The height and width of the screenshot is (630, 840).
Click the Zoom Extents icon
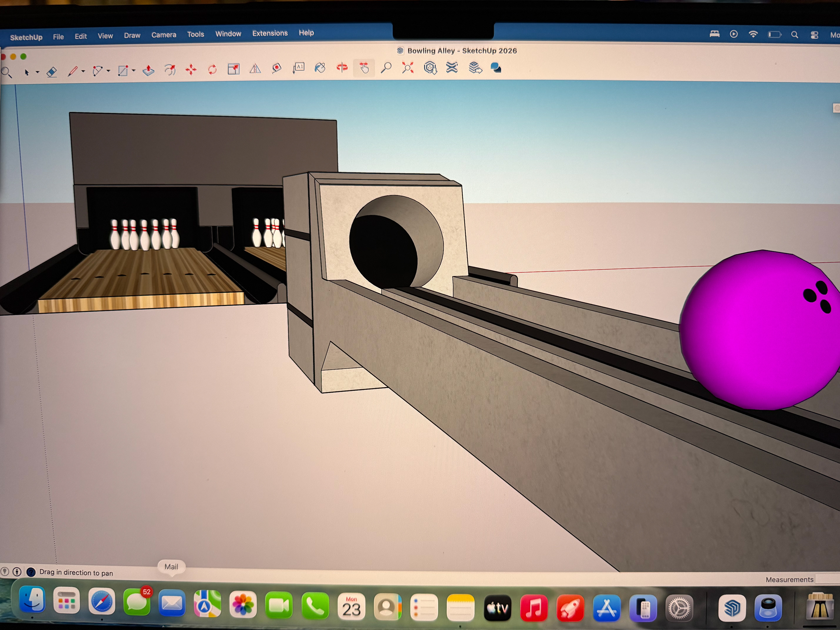[408, 68]
